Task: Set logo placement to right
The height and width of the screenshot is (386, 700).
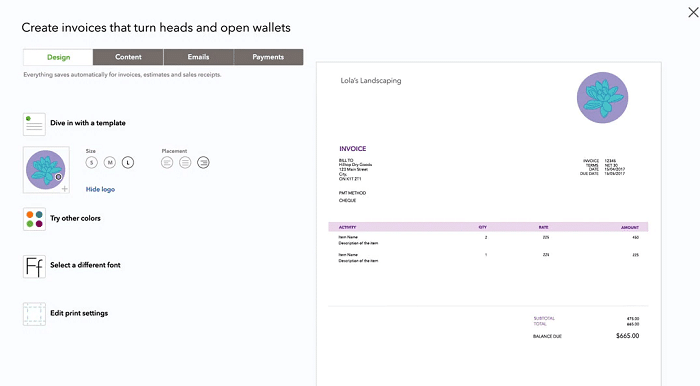Action: click(203, 162)
